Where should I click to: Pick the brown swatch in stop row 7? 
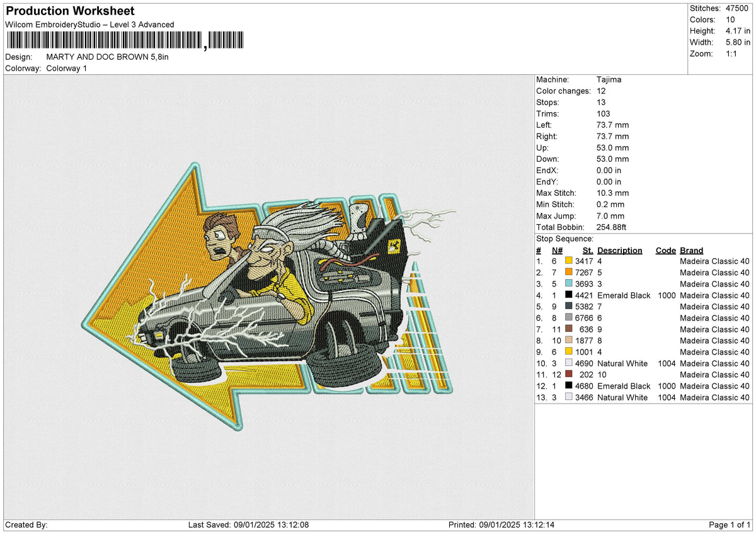click(569, 329)
